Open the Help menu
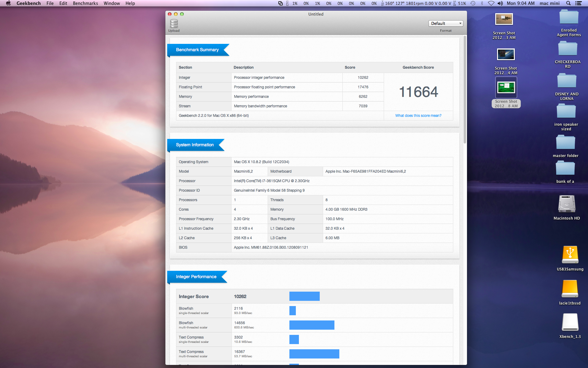This screenshot has width=588, height=368. [x=130, y=3]
